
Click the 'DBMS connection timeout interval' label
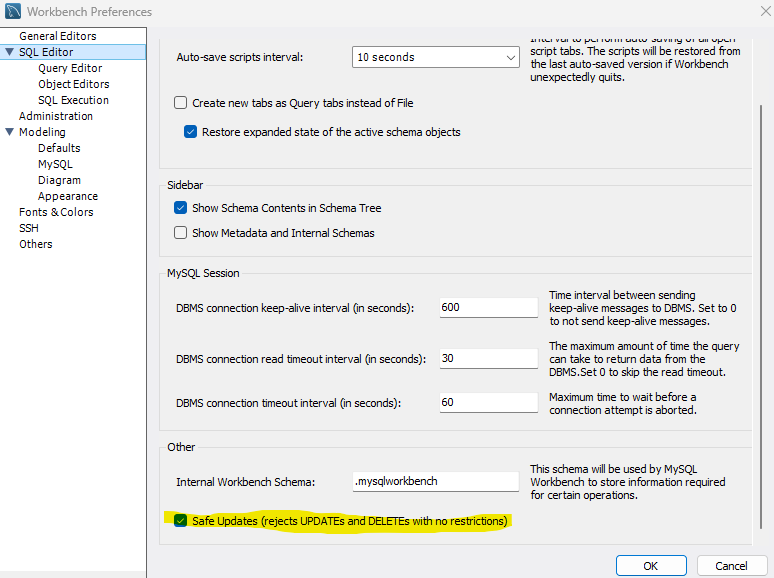(x=288, y=403)
